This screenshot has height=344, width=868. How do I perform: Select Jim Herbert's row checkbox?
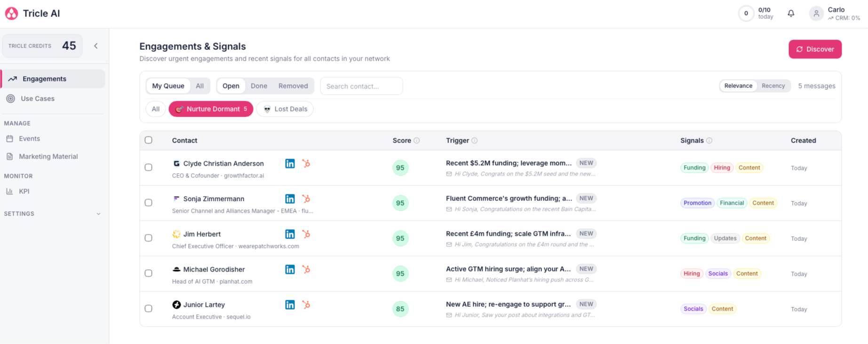149,238
